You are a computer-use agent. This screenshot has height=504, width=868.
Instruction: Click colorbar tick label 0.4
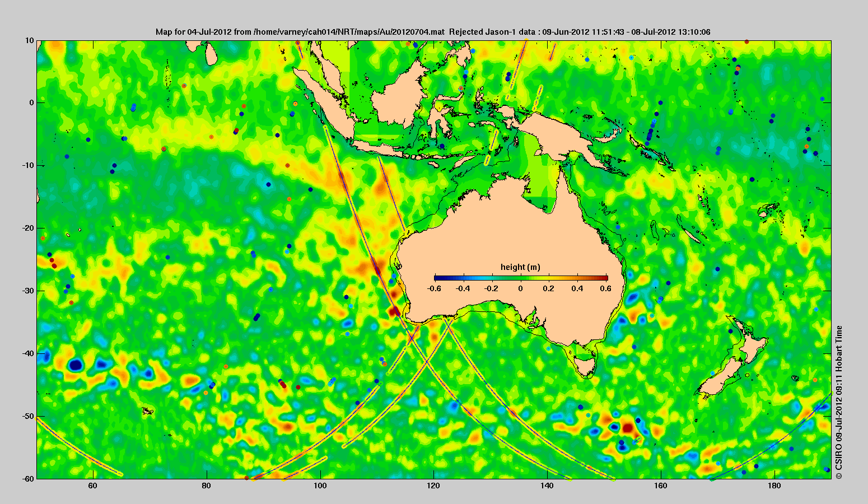click(x=578, y=288)
